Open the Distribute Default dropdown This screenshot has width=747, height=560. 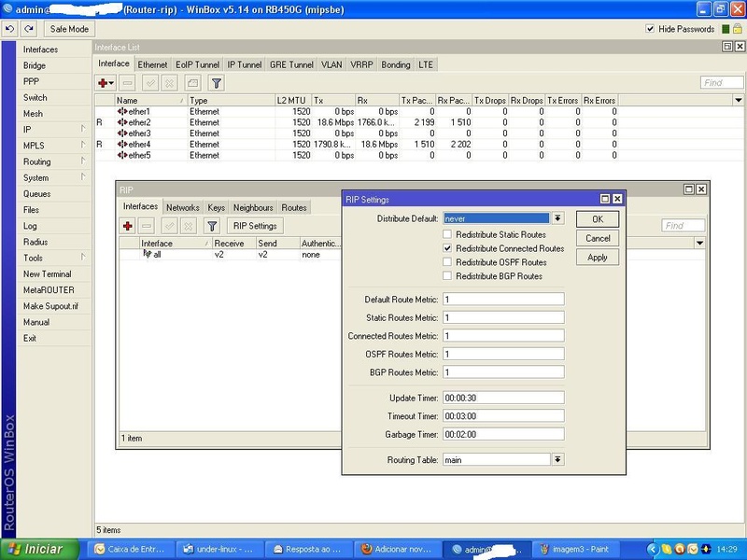557,218
